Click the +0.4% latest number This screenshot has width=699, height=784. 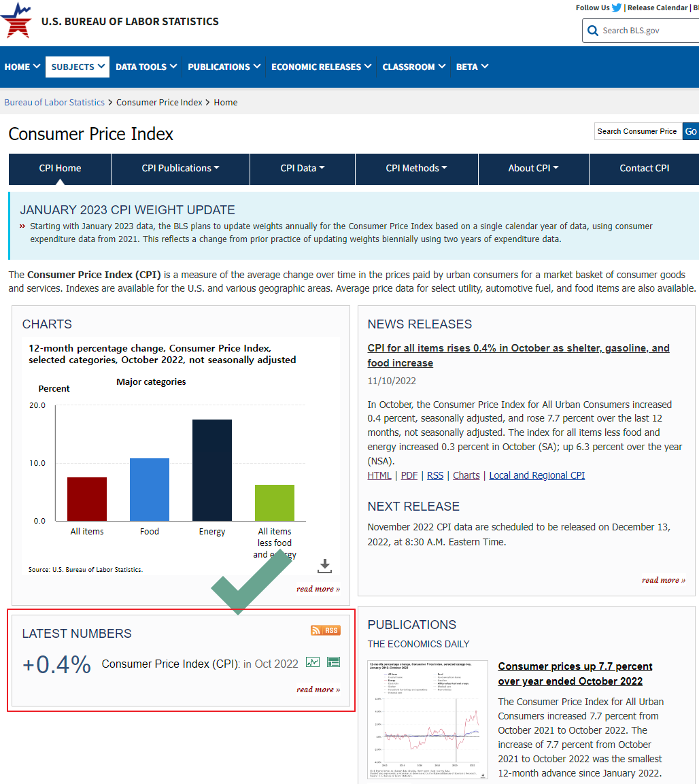coord(57,665)
